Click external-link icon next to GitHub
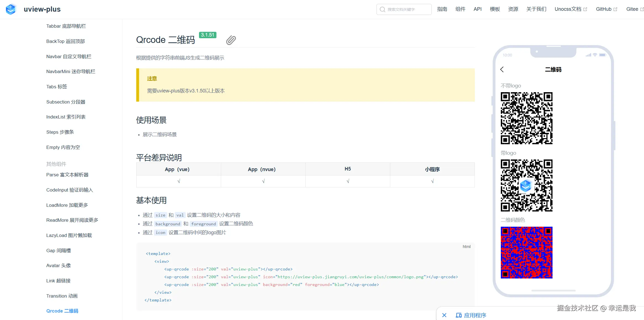 coord(615,9)
